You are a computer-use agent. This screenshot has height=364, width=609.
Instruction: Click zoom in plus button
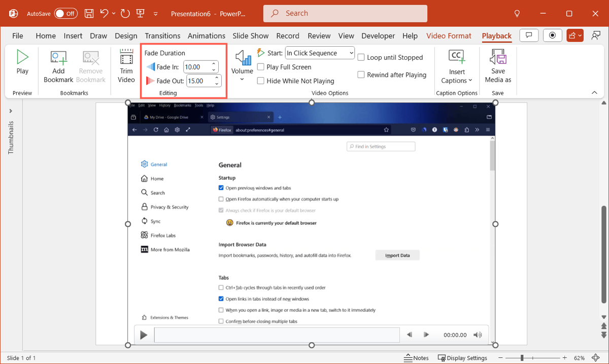(565, 358)
